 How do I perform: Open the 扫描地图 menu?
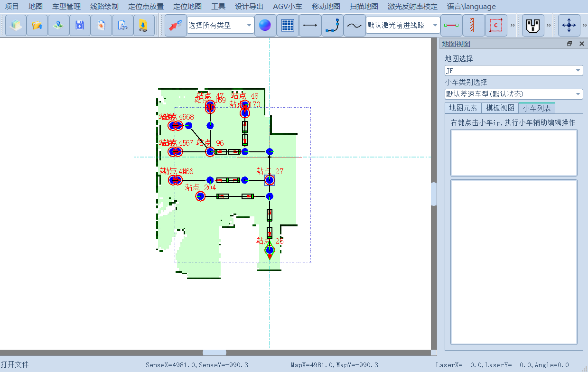[x=364, y=7]
